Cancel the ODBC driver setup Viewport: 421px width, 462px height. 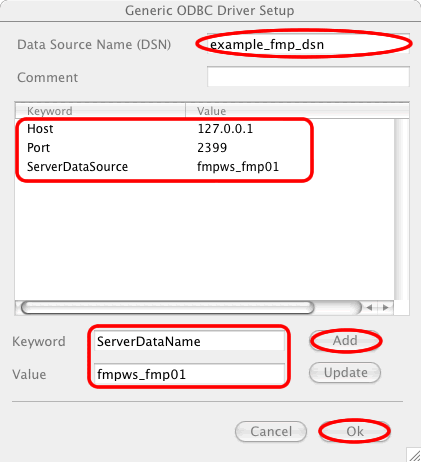[271, 431]
